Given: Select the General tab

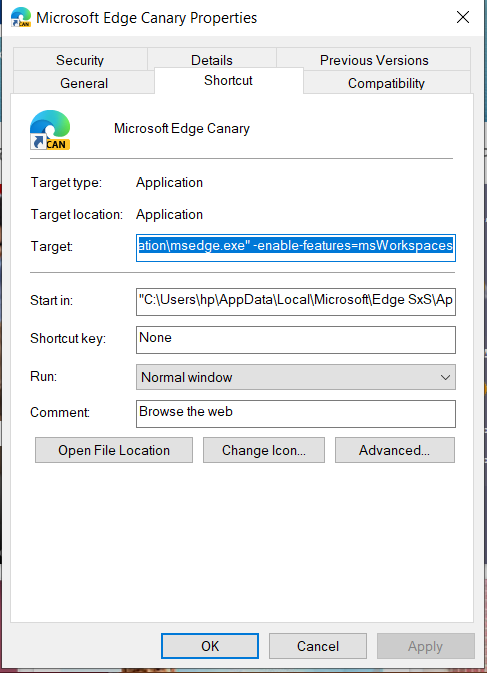Looking at the screenshot, I should (x=84, y=83).
